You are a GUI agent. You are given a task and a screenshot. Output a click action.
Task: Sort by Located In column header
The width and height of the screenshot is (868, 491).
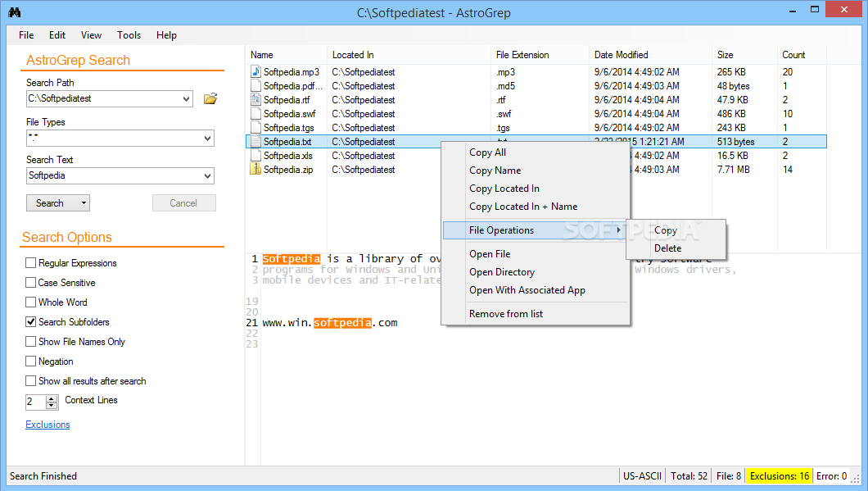[x=409, y=55]
